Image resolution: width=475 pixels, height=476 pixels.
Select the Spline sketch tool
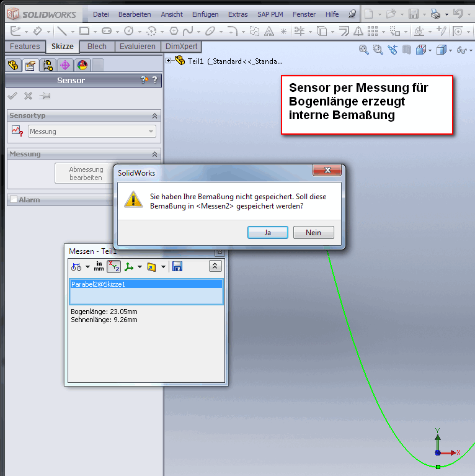188,31
